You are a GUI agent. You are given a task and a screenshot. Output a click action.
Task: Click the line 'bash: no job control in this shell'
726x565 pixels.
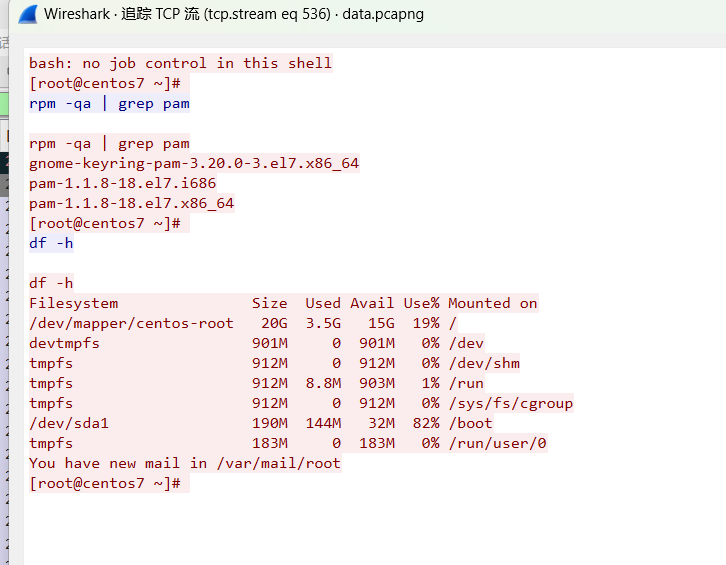pyautogui.click(x=181, y=63)
